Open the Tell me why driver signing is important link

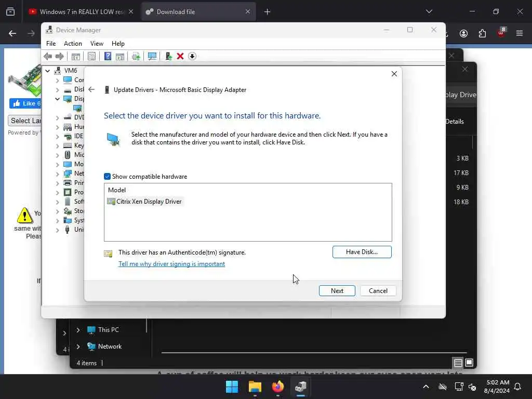click(x=171, y=264)
